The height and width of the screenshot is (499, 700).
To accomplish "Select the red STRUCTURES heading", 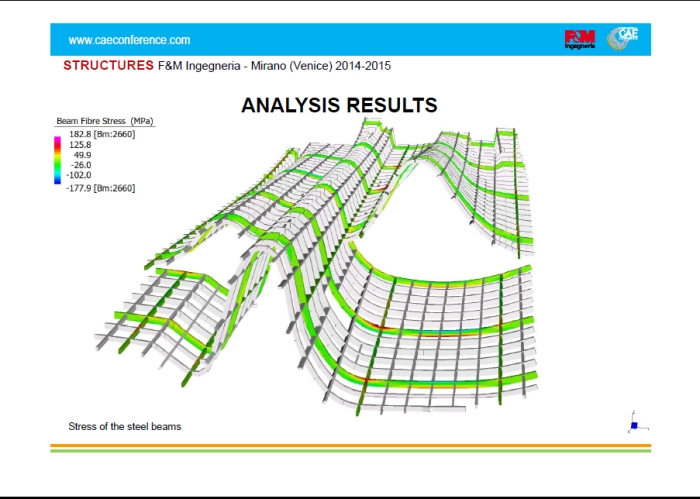I will pos(108,66).
